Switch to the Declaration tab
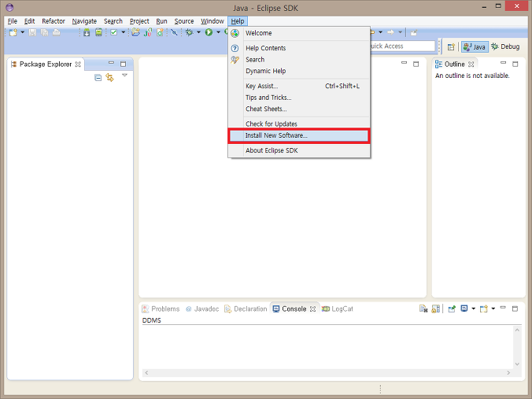This screenshot has width=532, height=399. pyautogui.click(x=246, y=309)
